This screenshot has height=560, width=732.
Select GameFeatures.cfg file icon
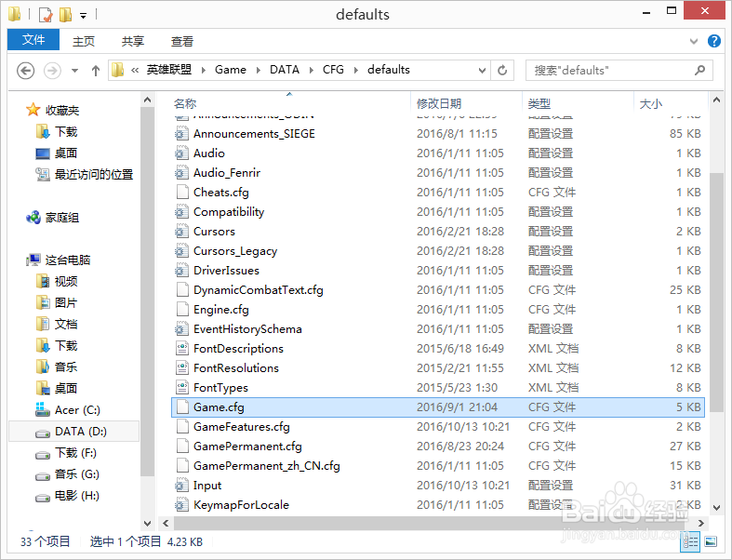[182, 427]
